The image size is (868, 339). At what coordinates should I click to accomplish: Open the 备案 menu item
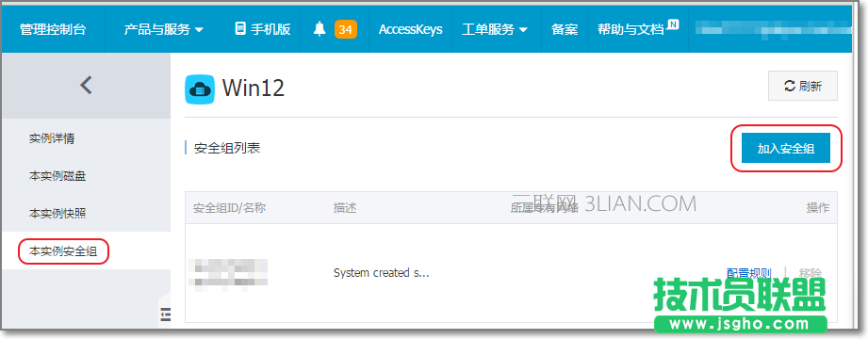[565, 29]
